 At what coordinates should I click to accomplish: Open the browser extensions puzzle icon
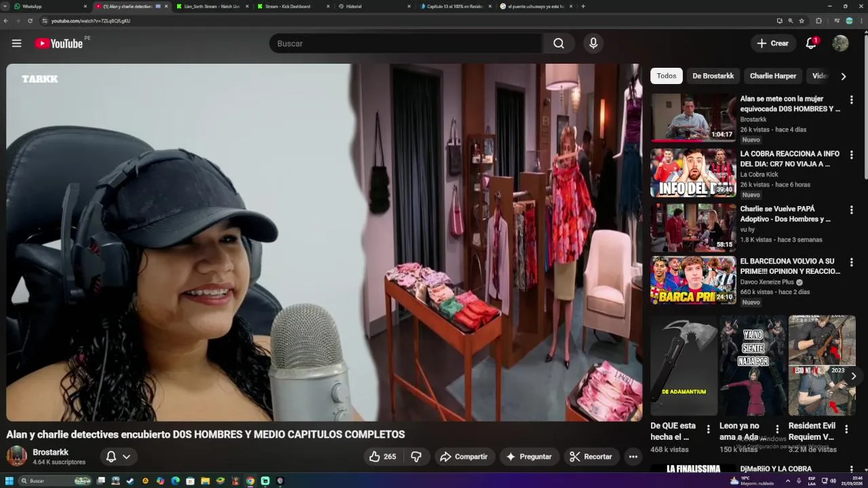click(x=818, y=21)
